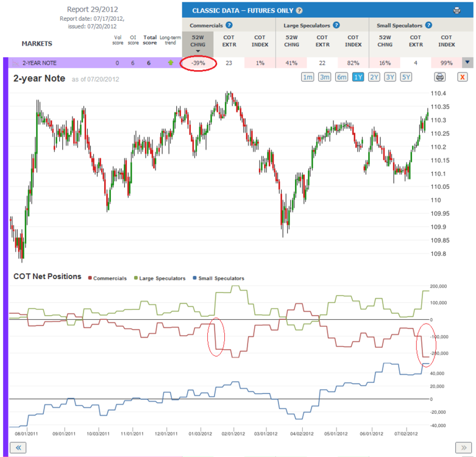This screenshot has height=457, width=476.
Task: Select the 5Y chart timeframe
Action: pos(406,77)
